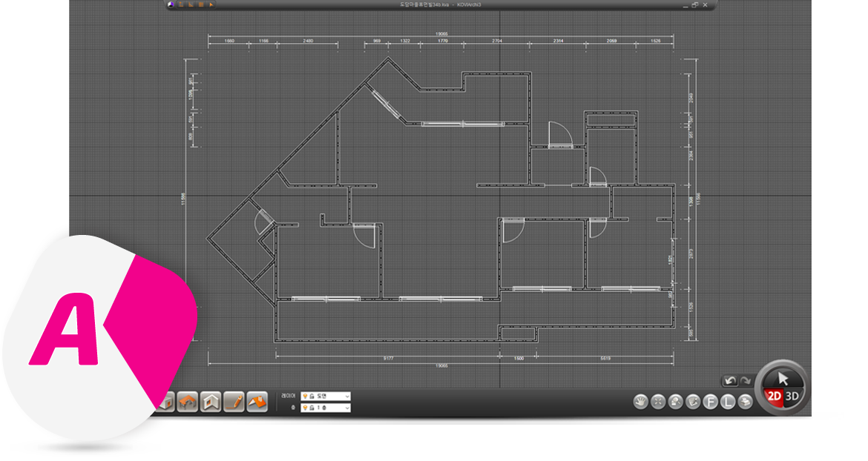
Task: Switch to 2D view mode
Action: point(774,396)
